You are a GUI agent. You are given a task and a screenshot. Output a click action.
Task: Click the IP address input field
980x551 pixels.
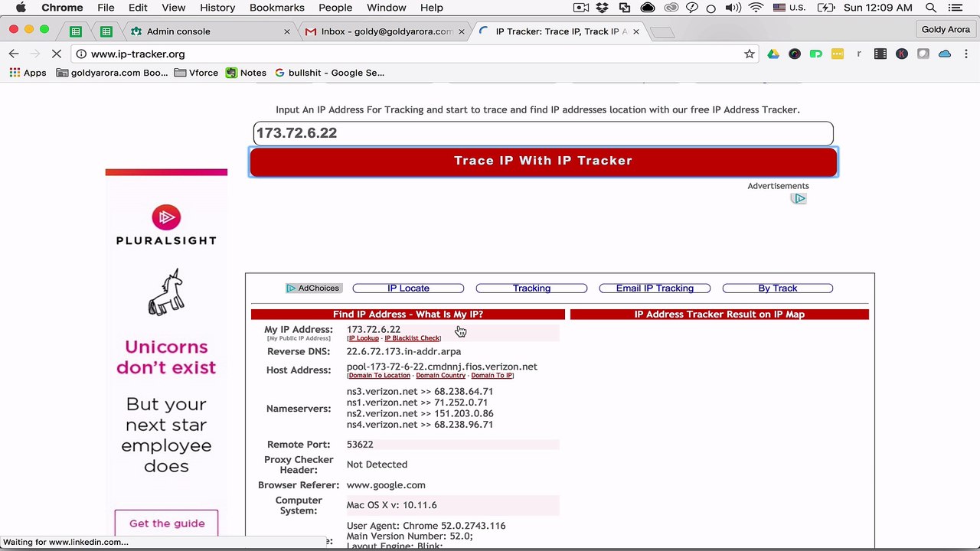pyautogui.click(x=543, y=133)
